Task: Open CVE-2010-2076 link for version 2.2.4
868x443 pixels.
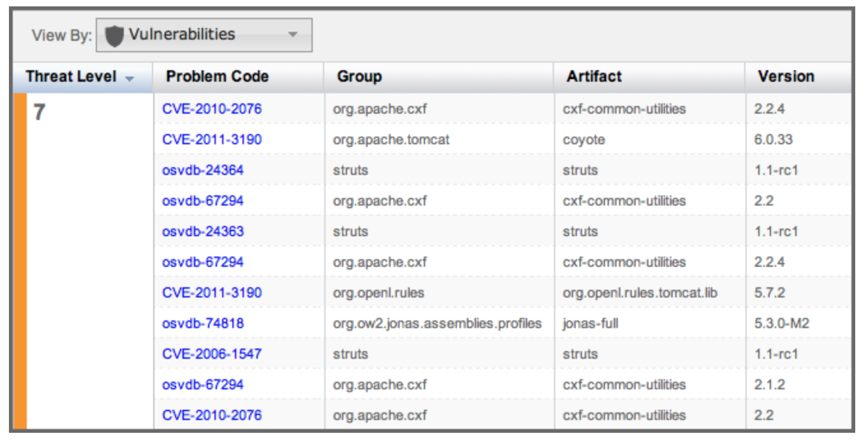Action: (211, 109)
